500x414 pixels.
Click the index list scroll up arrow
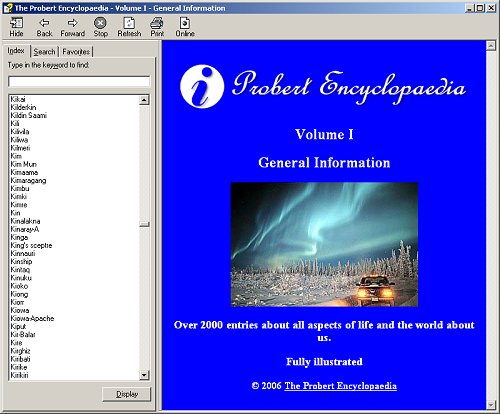coord(144,100)
